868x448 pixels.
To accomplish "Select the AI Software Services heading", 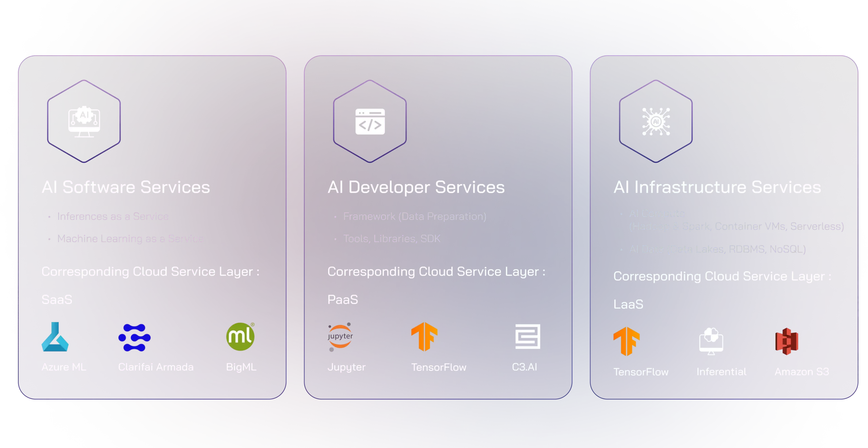I will pos(126,187).
